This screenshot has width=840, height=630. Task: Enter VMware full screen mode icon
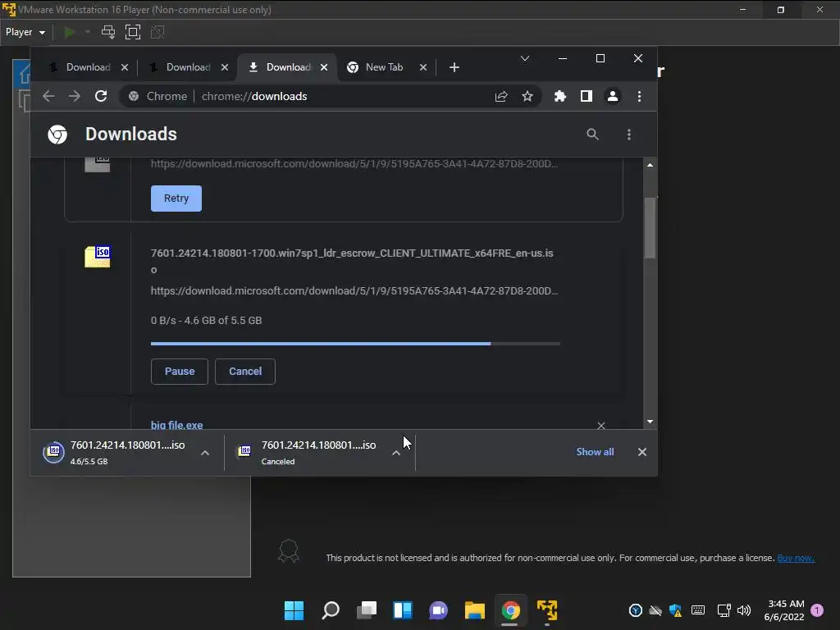[133, 32]
